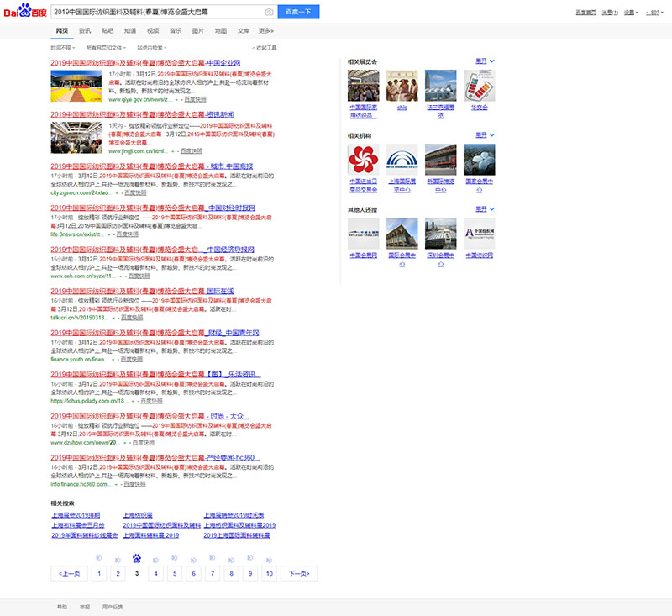Open the 举报 report link in footer
Viewport: 672px width, 616px height.
pyautogui.click(x=85, y=607)
